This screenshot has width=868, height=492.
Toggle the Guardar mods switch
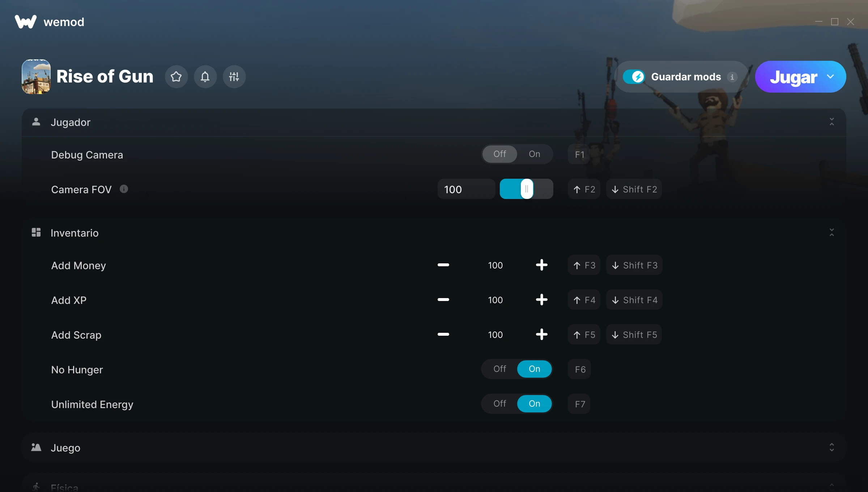[634, 77]
